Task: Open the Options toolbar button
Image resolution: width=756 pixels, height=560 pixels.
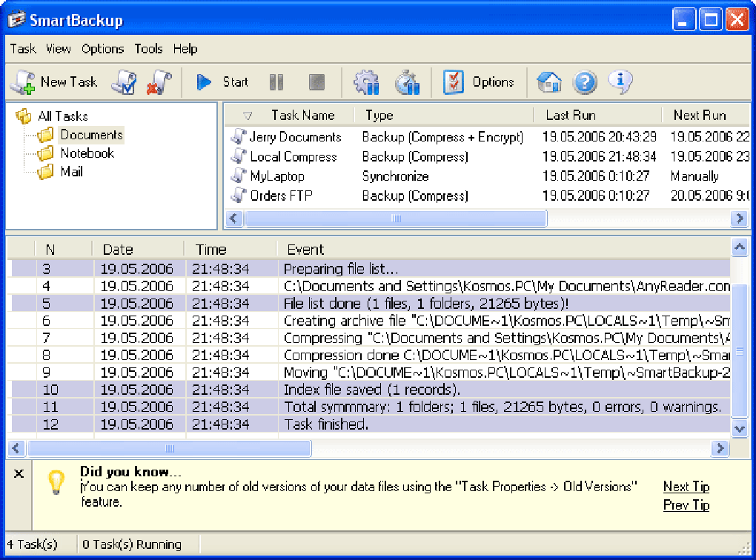Action: pyautogui.click(x=478, y=82)
